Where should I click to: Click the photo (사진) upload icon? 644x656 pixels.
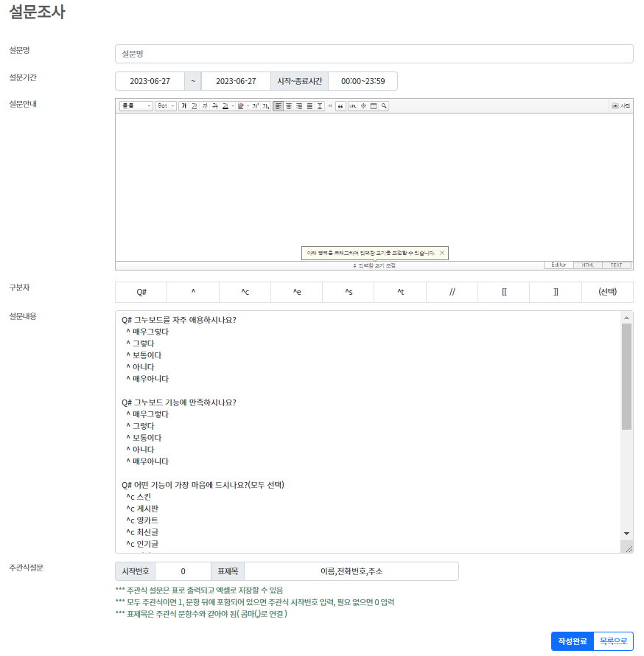621,106
